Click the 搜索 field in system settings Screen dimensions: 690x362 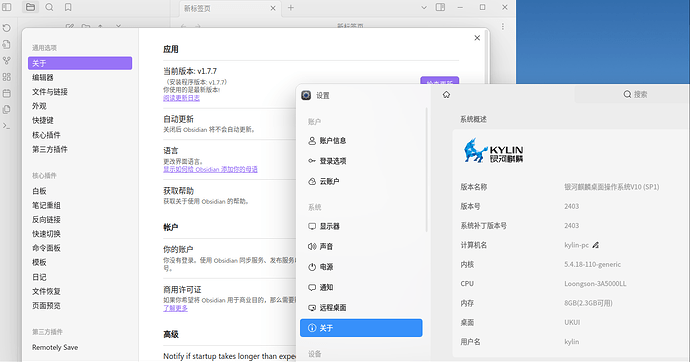tap(632, 95)
